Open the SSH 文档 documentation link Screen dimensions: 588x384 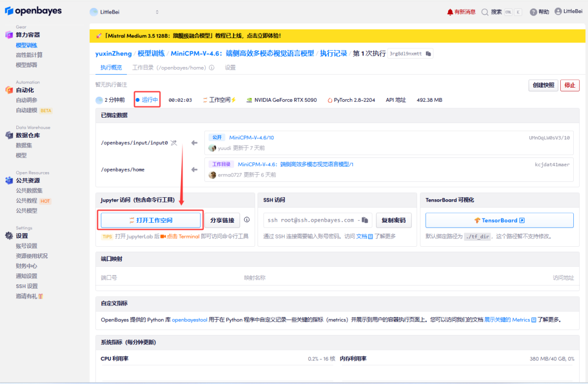(x=364, y=236)
